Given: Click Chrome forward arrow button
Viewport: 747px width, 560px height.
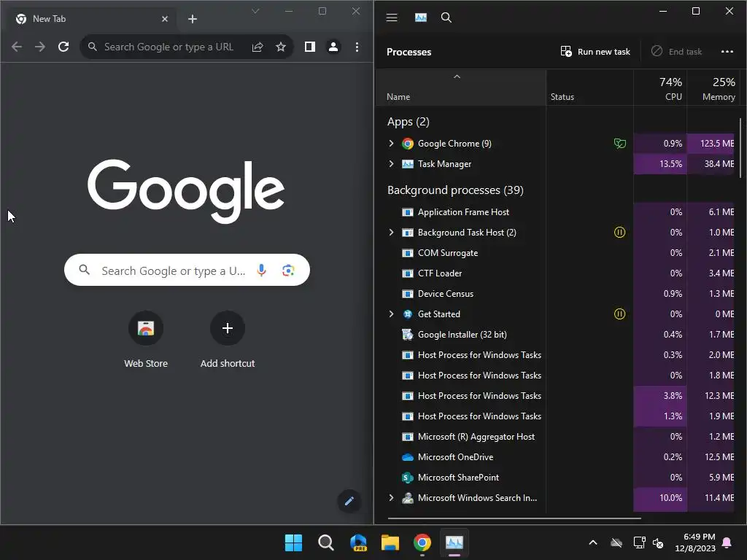Looking at the screenshot, I should pyautogui.click(x=40, y=47).
